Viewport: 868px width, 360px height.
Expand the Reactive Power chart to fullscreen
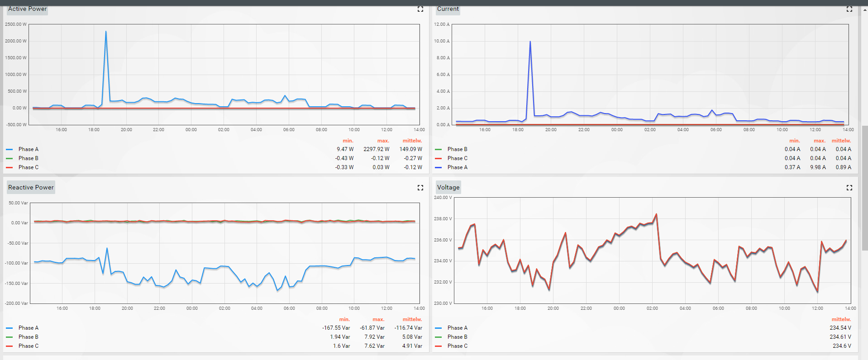[x=420, y=188]
